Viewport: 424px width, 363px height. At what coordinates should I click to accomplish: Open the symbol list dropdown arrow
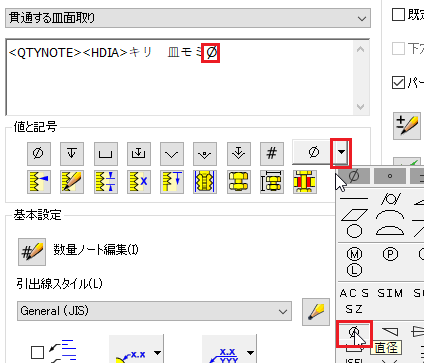tap(341, 153)
